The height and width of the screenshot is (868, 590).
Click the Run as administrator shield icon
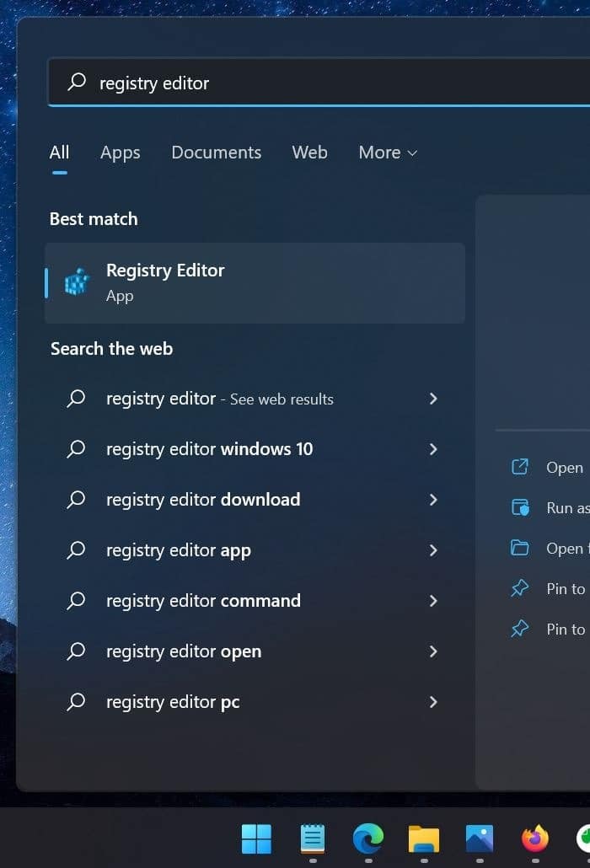[x=520, y=507]
